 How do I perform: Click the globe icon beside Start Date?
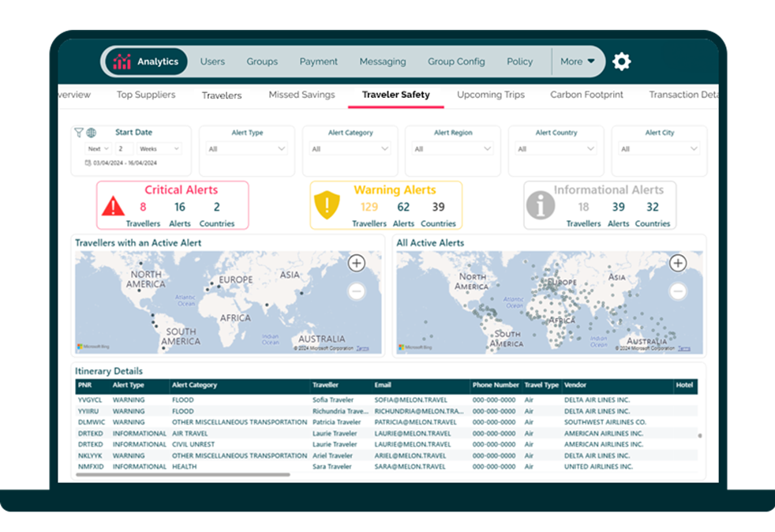tap(92, 133)
